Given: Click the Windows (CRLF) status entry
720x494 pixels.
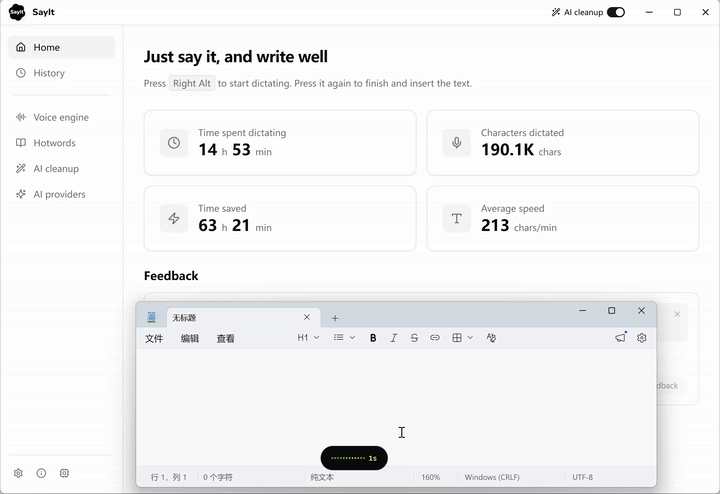Looking at the screenshot, I should [x=492, y=477].
